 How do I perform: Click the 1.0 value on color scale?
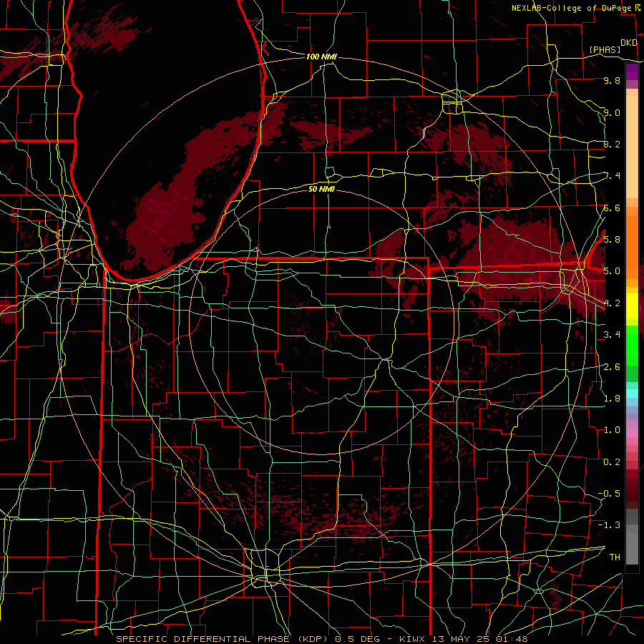612,429
